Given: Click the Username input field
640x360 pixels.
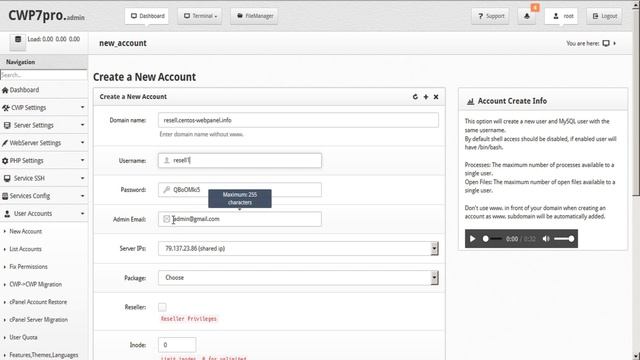Looking at the screenshot, I should tap(240, 160).
